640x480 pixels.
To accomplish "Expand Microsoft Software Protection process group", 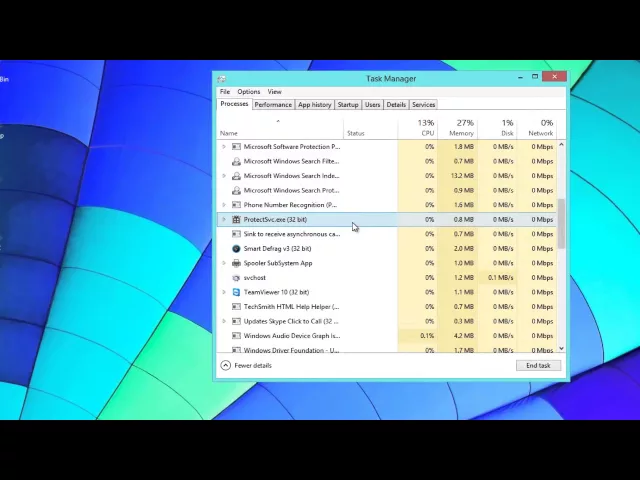I will [x=224, y=147].
